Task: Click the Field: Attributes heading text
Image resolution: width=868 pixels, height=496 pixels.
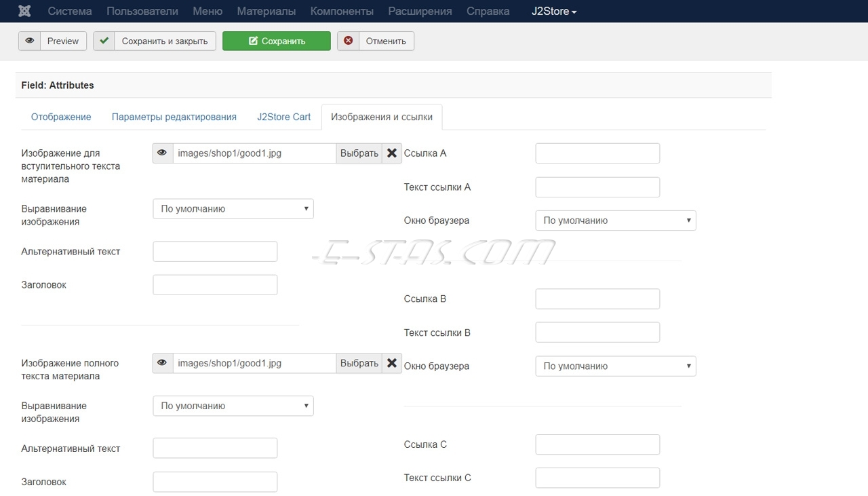Action: pyautogui.click(x=58, y=85)
